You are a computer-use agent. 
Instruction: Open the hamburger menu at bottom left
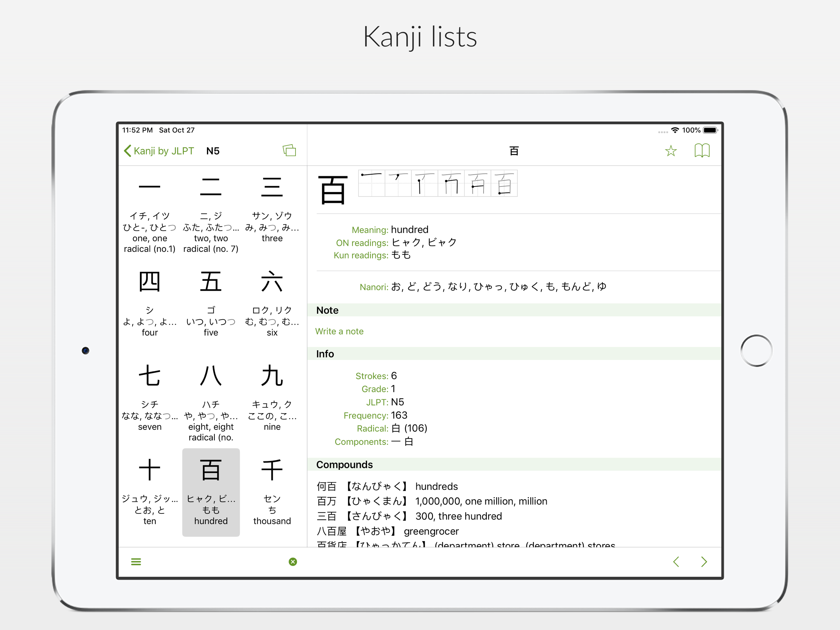coord(136,562)
